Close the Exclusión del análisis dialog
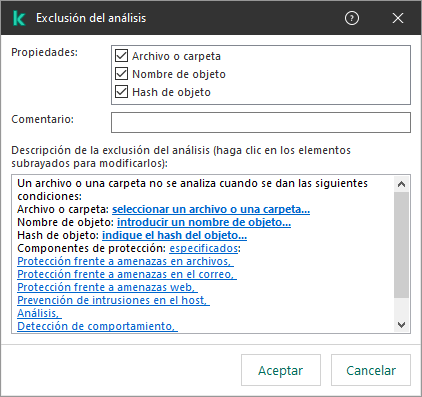 398,18
